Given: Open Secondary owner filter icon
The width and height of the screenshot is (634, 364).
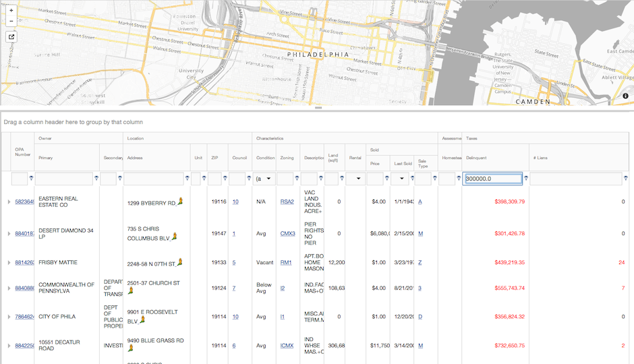Looking at the screenshot, I should point(119,178).
